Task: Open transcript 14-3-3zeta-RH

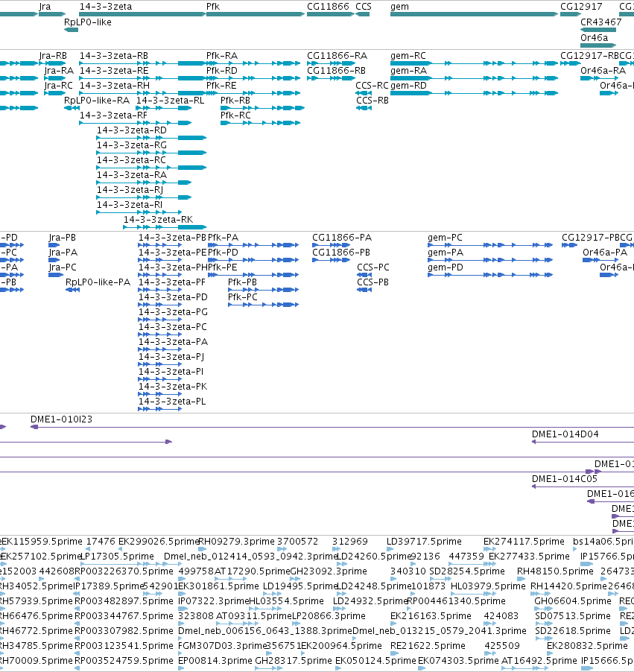Action: point(115,86)
